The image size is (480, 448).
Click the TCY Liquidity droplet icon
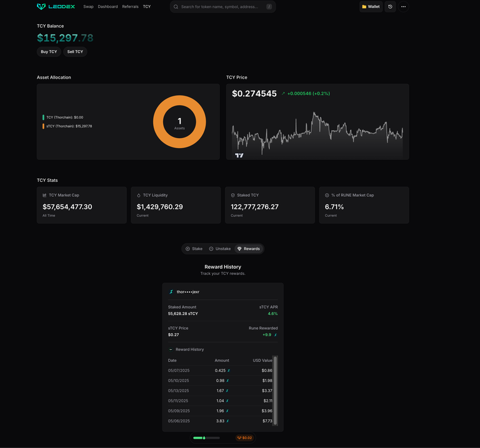(x=139, y=195)
